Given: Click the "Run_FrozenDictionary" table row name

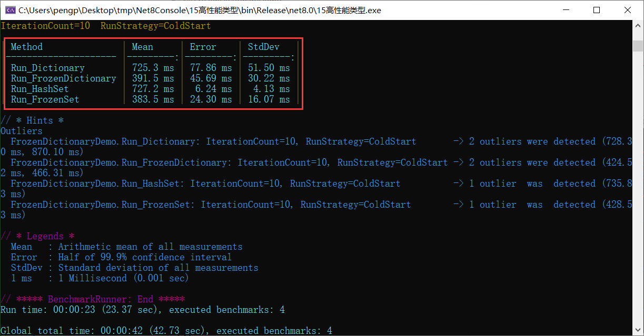Looking at the screenshot, I should 63,78.
